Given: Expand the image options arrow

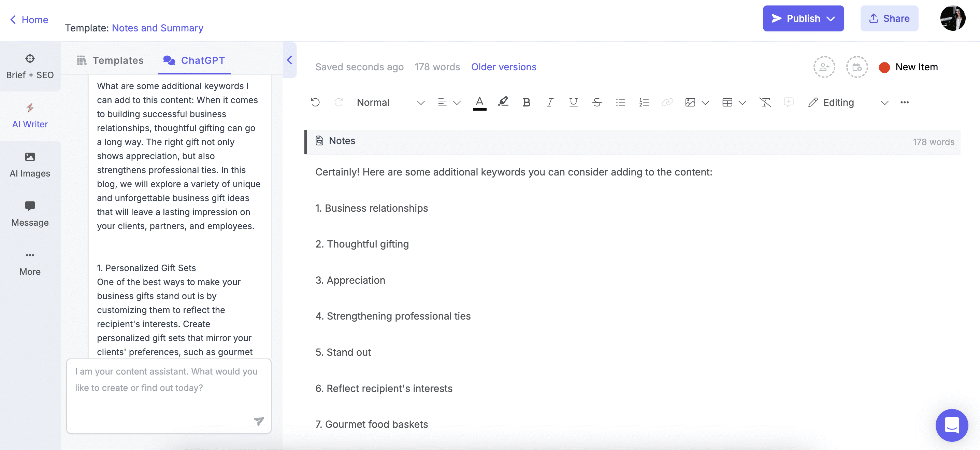Looking at the screenshot, I should (705, 103).
